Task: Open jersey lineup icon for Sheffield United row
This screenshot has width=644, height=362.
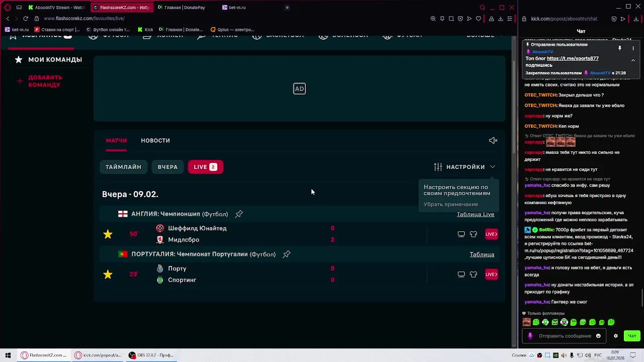Action: tap(473, 234)
